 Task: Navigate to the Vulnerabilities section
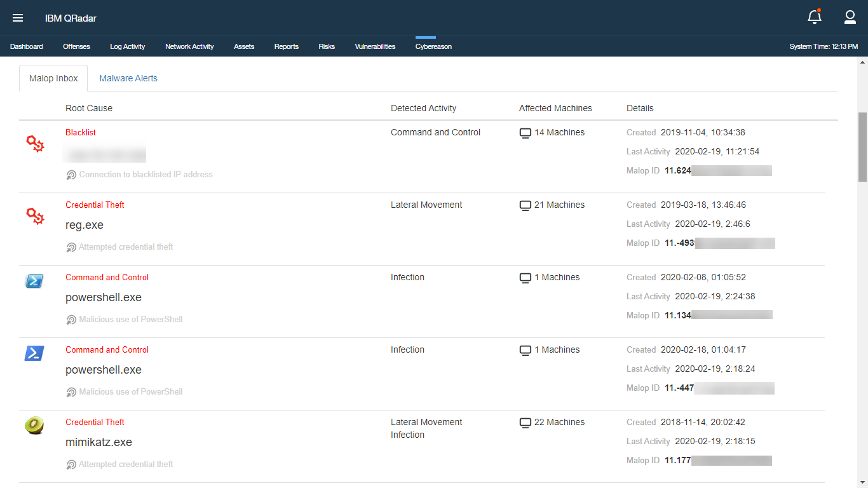point(375,46)
